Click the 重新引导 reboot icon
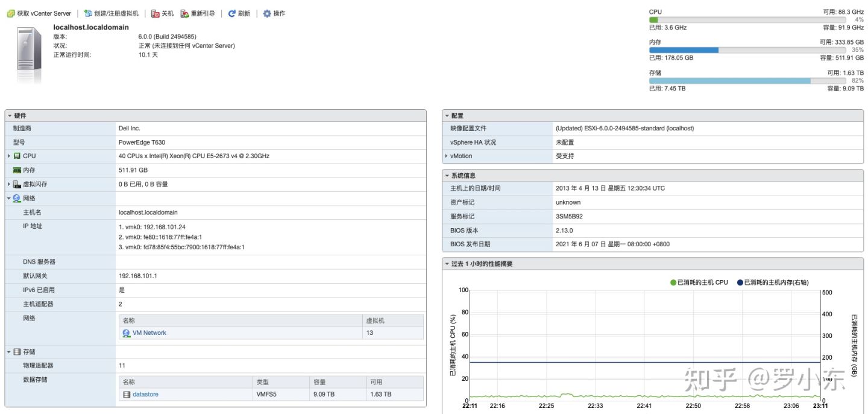This screenshot has height=414, width=868. click(x=185, y=13)
